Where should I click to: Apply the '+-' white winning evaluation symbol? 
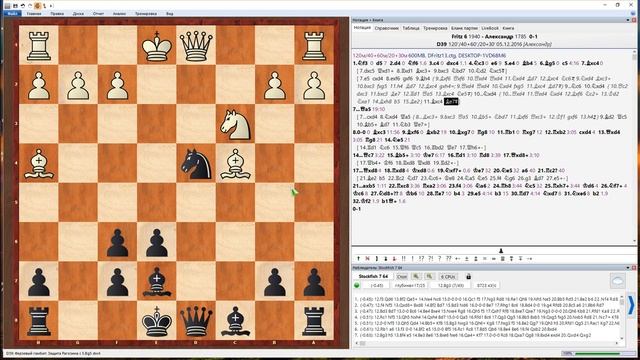pos(458,258)
